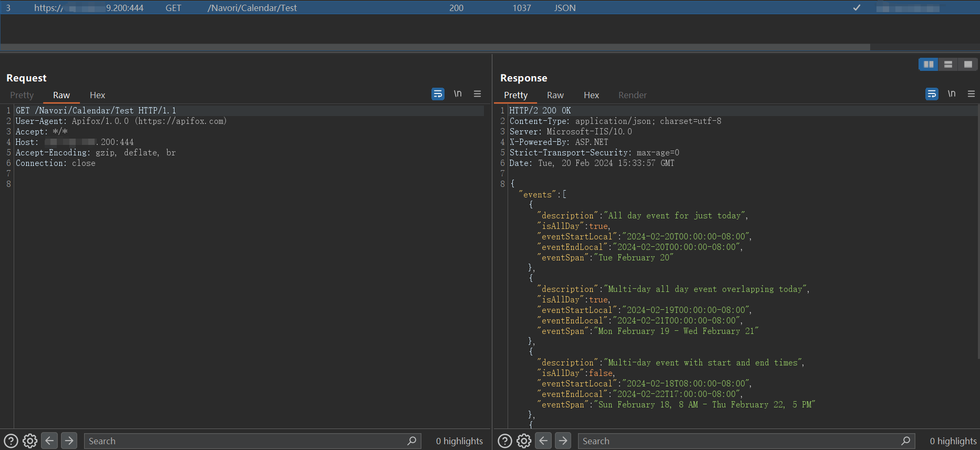Click Response 0 highlights label
The image size is (980, 450).
click(x=953, y=441)
